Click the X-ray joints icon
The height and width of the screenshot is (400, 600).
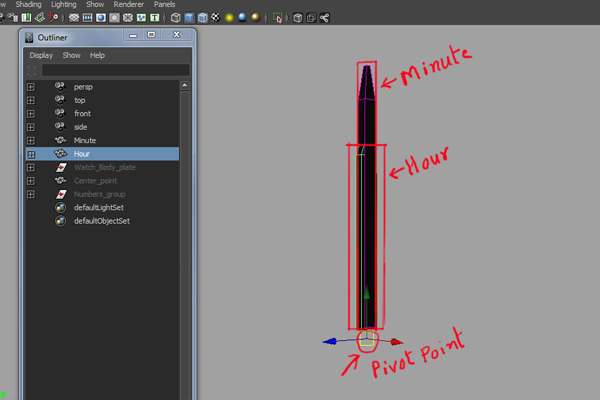coord(324,18)
